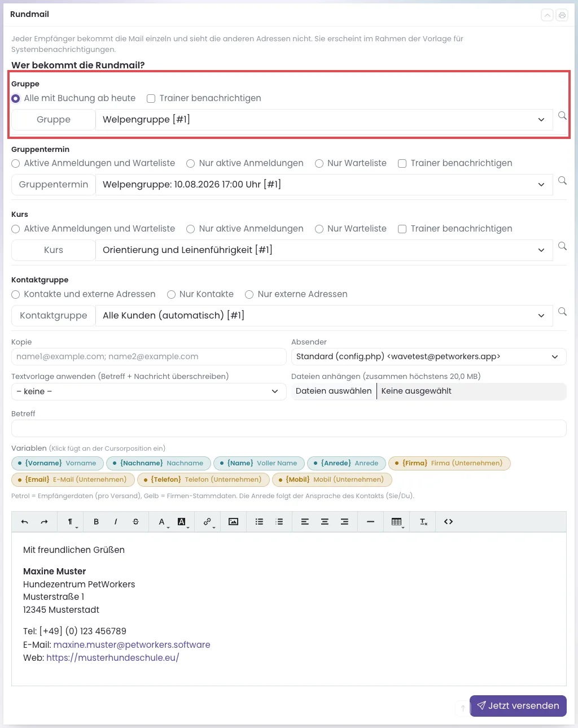Click 'Mit freundlichen Grüßen' in message body
Image resolution: width=578 pixels, height=728 pixels.
tap(74, 550)
